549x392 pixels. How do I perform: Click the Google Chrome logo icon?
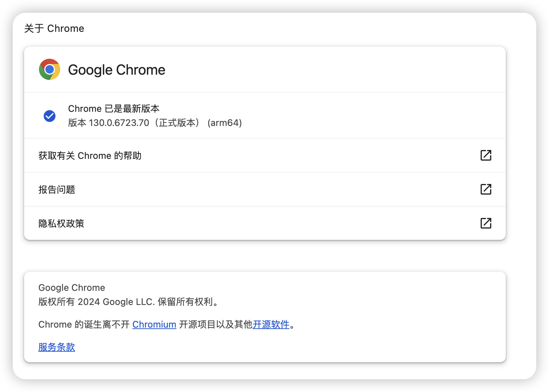[x=50, y=69]
